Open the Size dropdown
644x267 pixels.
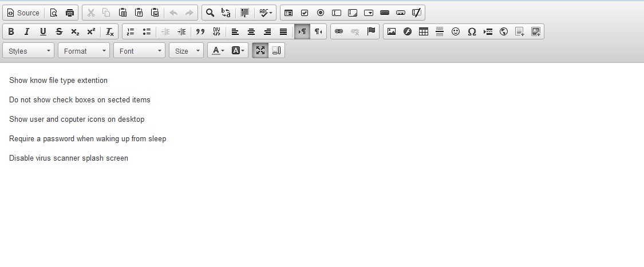[x=187, y=51]
